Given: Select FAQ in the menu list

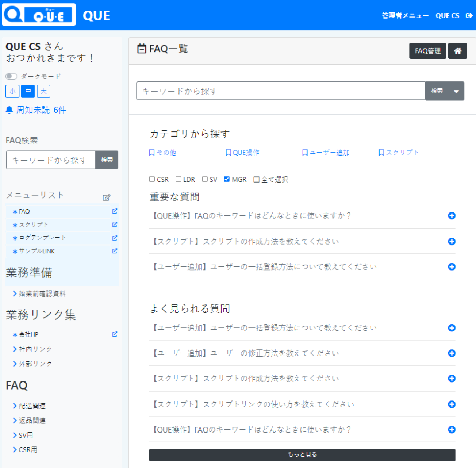Looking at the screenshot, I should pos(24,211).
